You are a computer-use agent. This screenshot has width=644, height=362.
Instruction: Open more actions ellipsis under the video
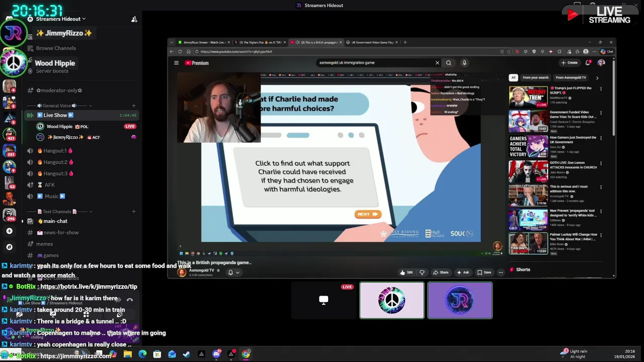pyautogui.click(x=501, y=273)
